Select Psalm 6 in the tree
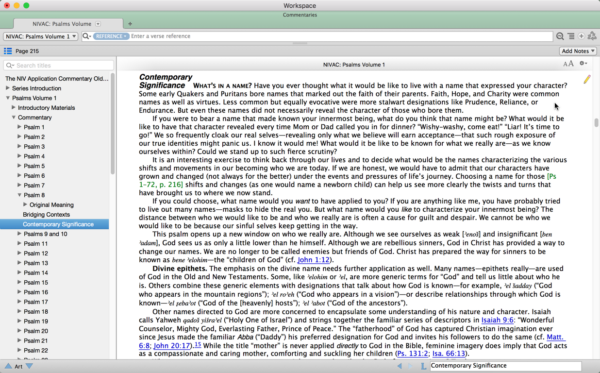This screenshot has width=600, height=373. tap(34, 176)
